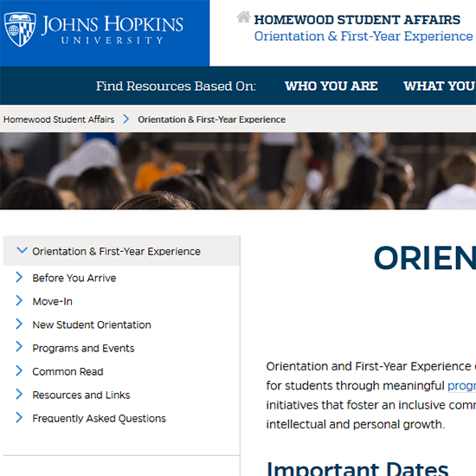
Task: Click the Find Resources Based On label
Action: (176, 86)
